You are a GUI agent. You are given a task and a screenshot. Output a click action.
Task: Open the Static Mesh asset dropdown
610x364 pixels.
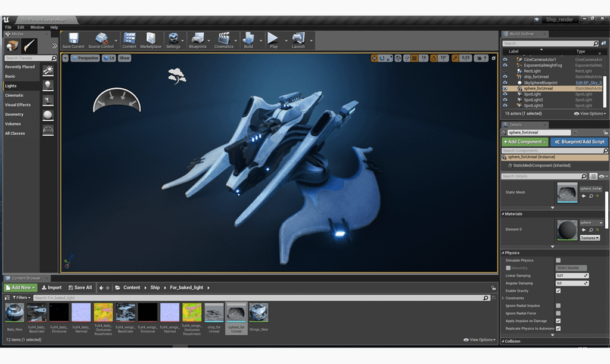(591, 189)
